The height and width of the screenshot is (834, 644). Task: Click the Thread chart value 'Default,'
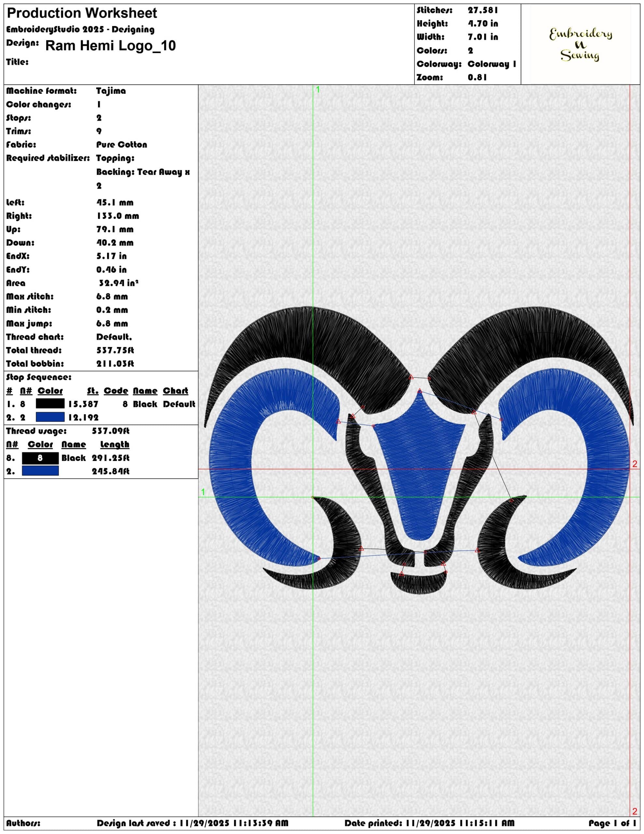click(114, 337)
